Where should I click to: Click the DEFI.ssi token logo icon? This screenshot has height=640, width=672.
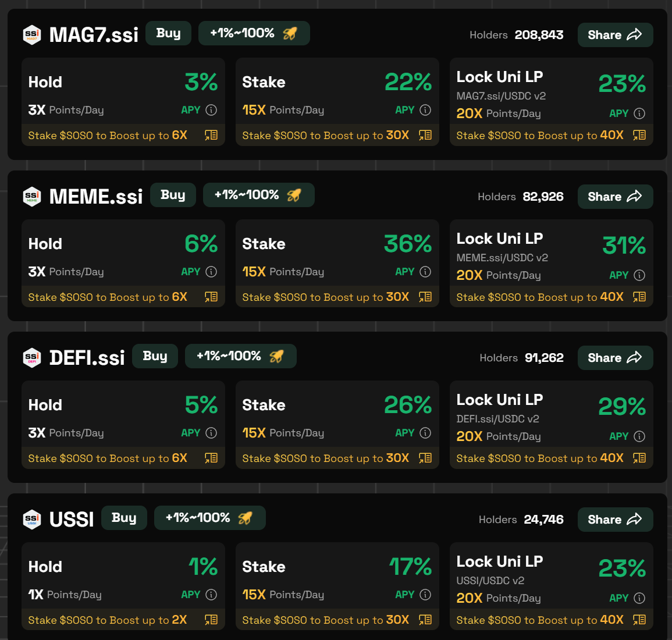32,357
